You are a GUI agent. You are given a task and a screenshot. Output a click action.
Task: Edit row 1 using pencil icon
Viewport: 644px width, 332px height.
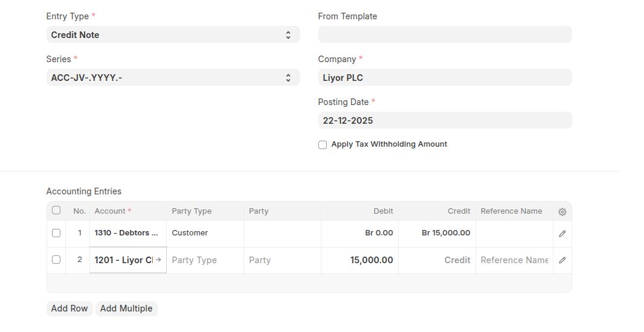tap(562, 234)
